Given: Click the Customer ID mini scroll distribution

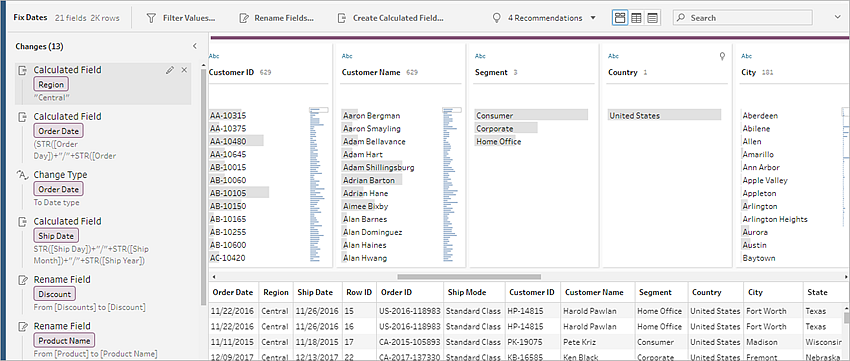Looking at the screenshot, I should (x=319, y=184).
